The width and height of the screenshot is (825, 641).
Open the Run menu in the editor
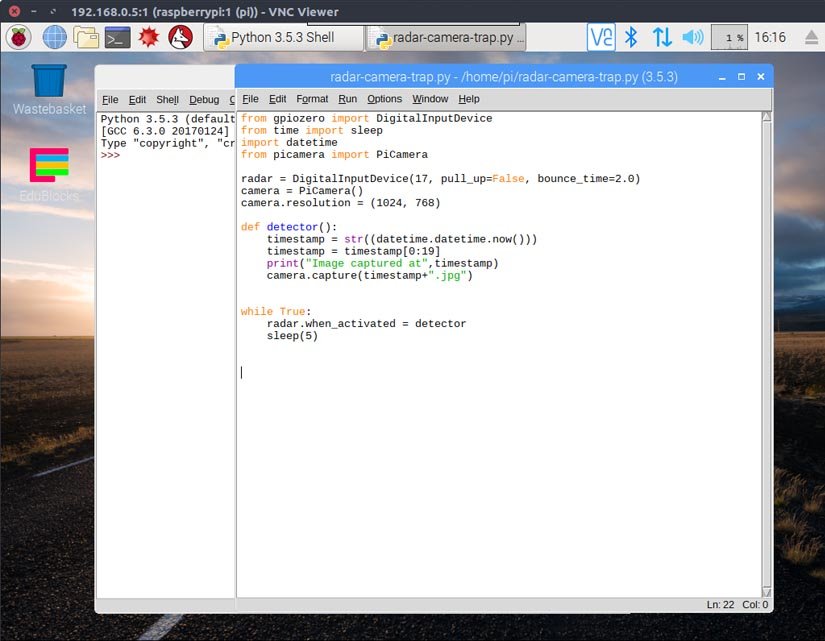[347, 99]
